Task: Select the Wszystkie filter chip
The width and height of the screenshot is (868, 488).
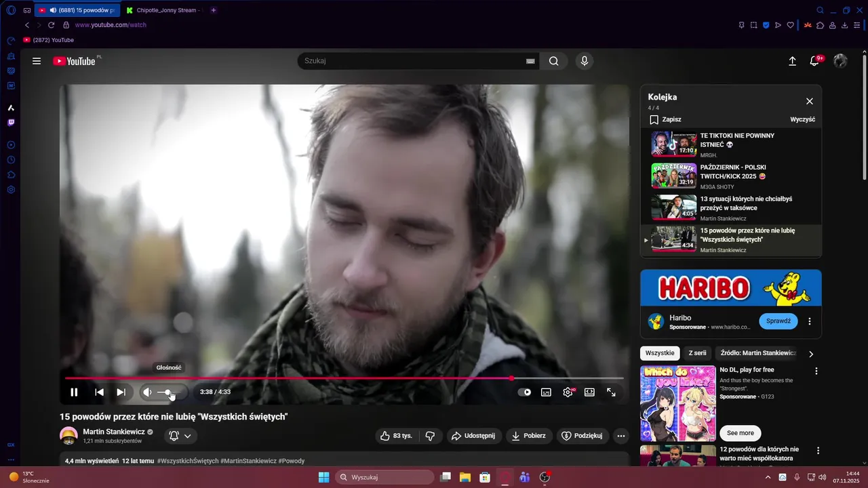Action: tap(660, 353)
